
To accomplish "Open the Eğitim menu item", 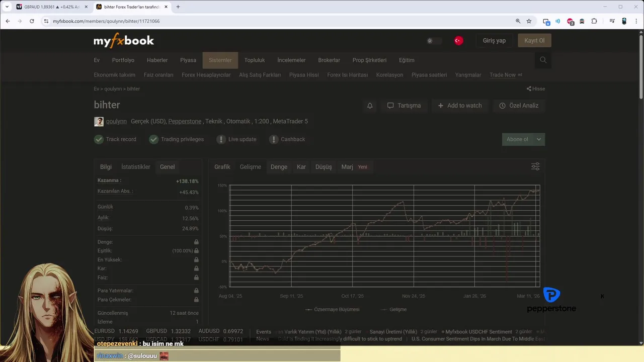I will (x=407, y=60).
